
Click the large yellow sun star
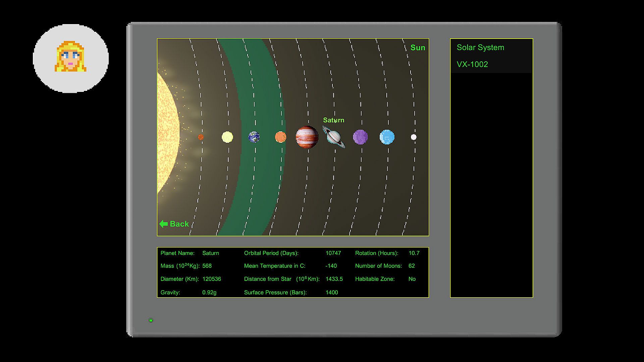[x=167, y=134]
